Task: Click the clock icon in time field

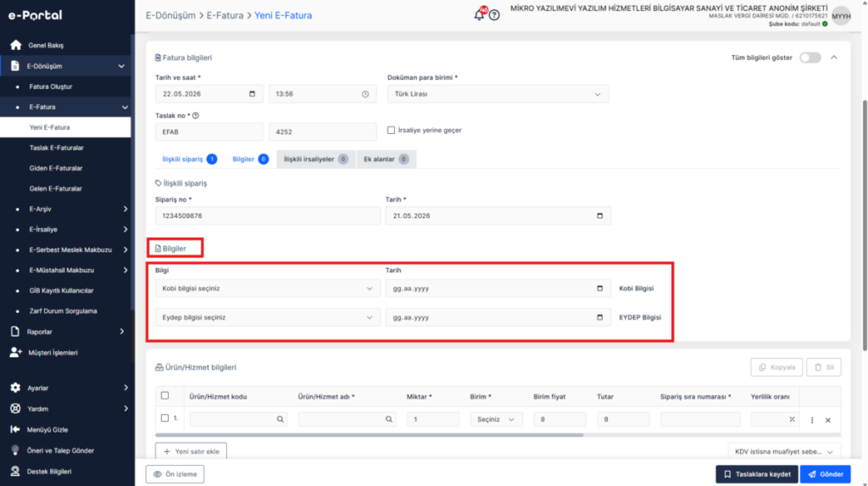Action: coord(365,94)
